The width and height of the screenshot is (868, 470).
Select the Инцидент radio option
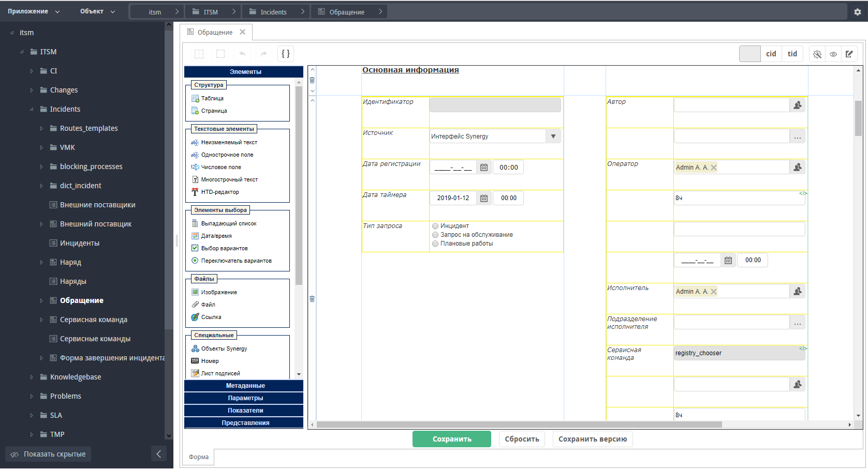pyautogui.click(x=435, y=226)
